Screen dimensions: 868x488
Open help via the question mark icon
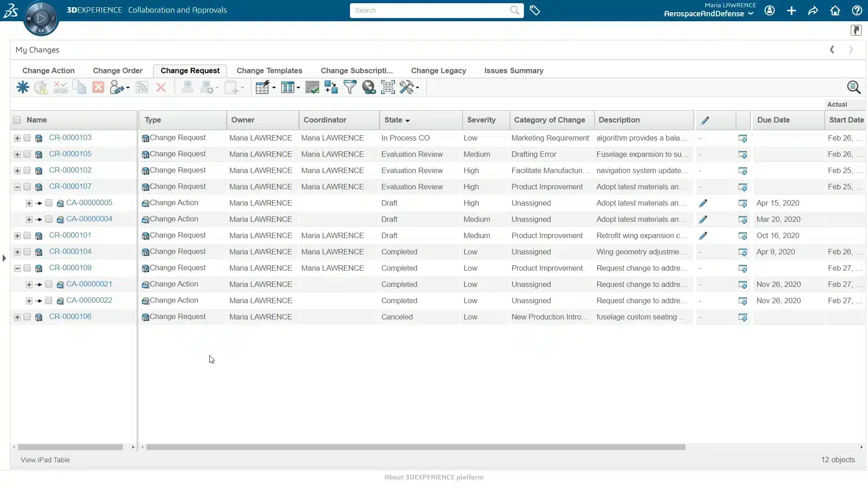tap(857, 10)
